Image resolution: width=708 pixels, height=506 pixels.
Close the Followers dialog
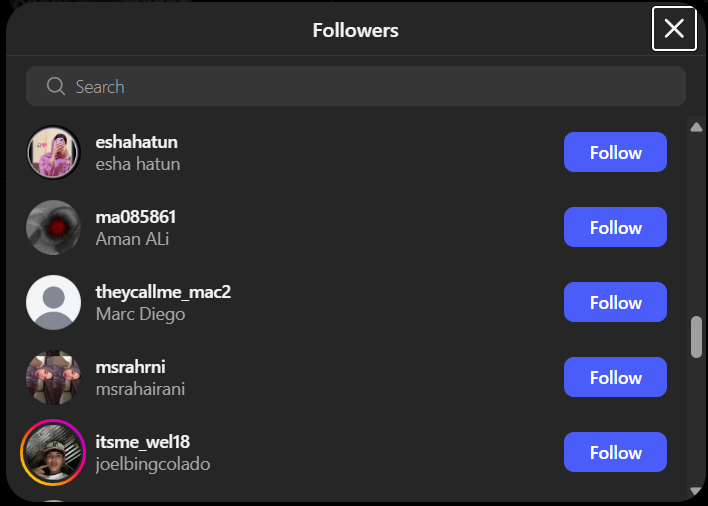tap(674, 28)
